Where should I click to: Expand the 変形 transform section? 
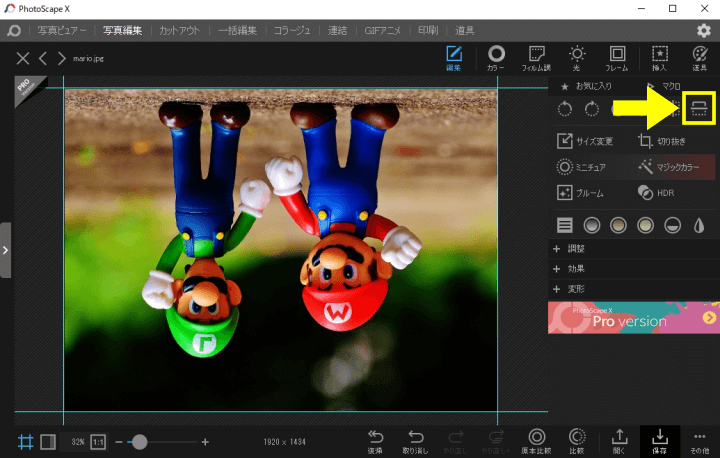coord(634,289)
